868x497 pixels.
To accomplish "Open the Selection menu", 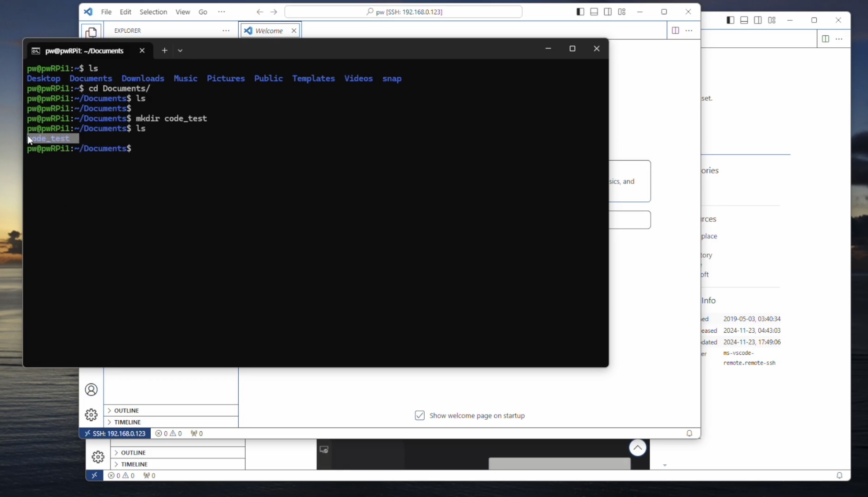I will pos(153,12).
